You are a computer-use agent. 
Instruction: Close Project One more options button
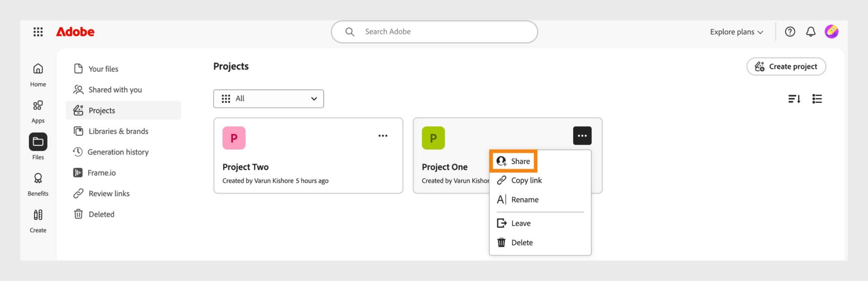point(582,136)
